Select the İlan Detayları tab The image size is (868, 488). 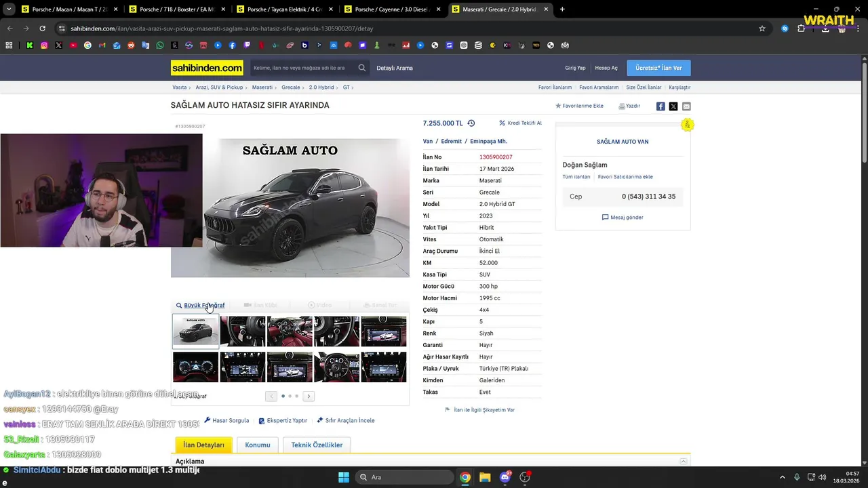204,445
